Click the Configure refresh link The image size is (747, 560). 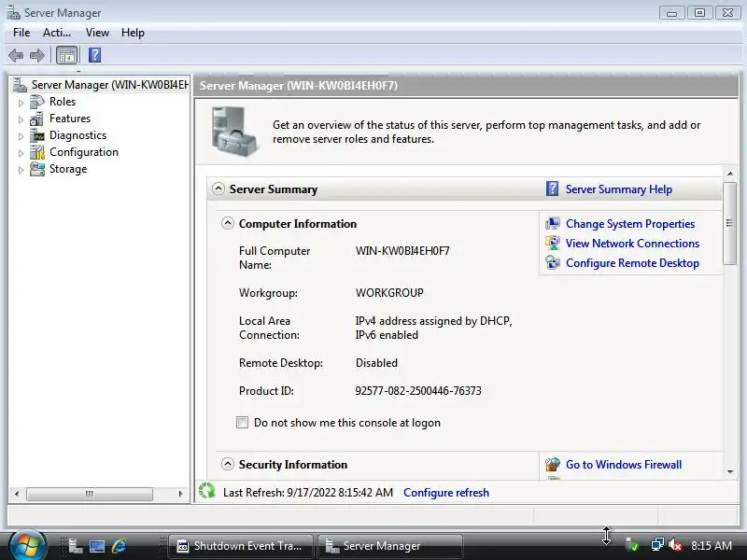(446, 493)
